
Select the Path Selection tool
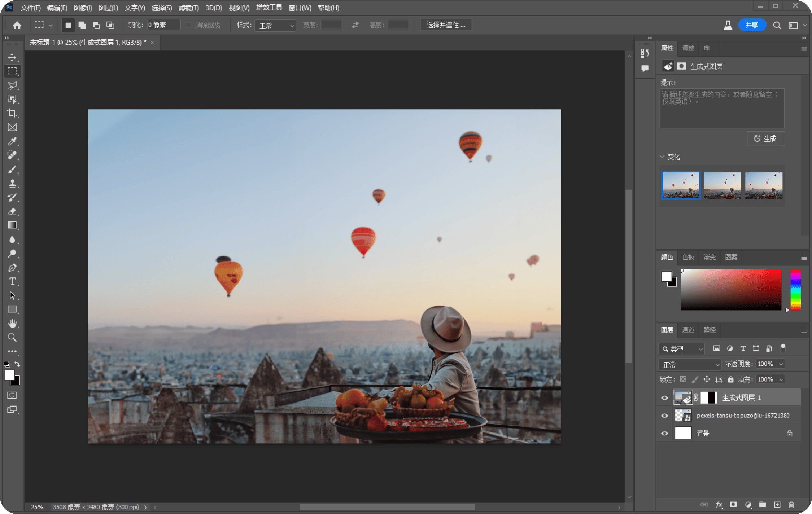(x=12, y=295)
